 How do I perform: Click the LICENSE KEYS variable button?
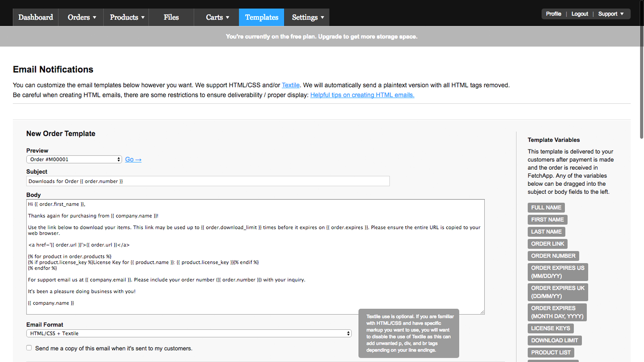(550, 328)
